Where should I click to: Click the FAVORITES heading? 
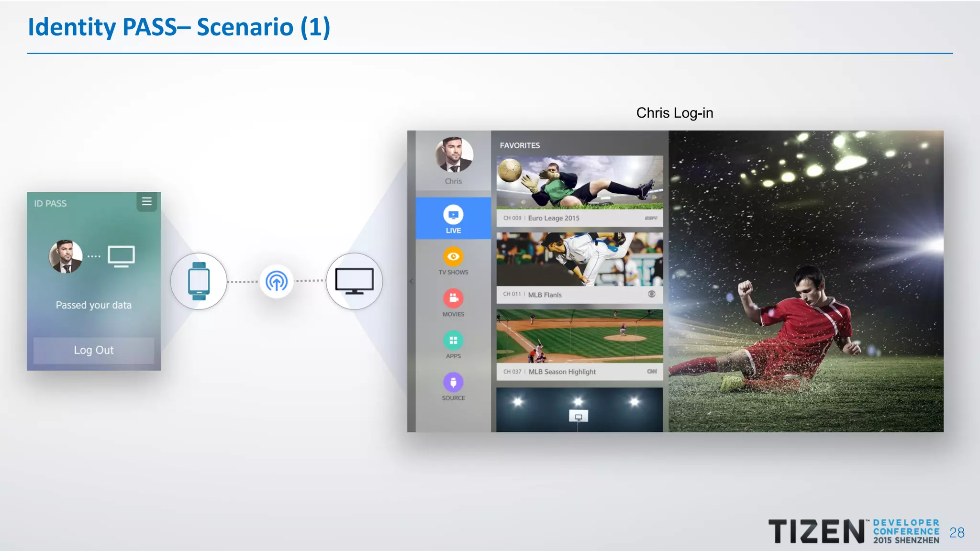pyautogui.click(x=520, y=145)
